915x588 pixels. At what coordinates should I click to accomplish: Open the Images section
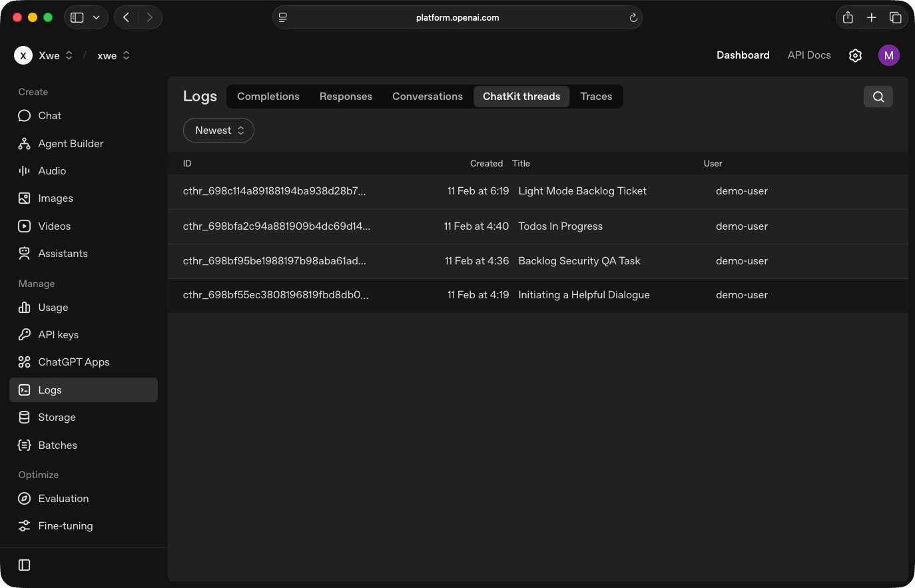[55, 198]
